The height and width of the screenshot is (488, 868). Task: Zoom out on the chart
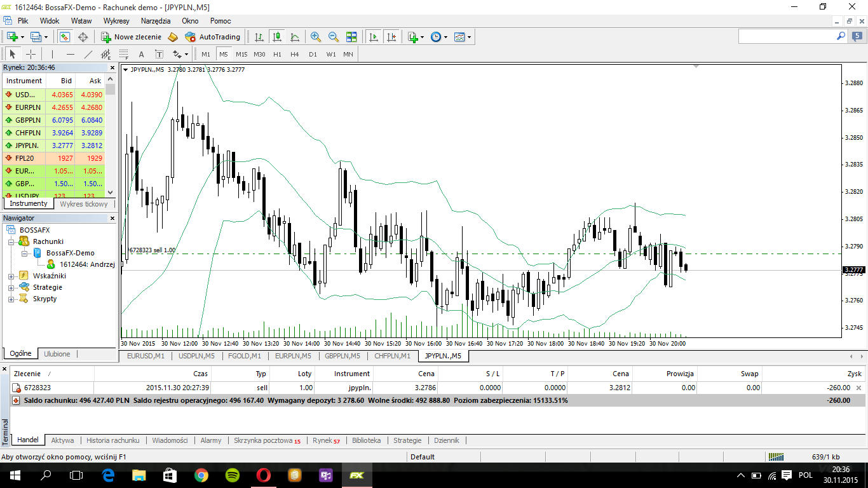point(334,37)
